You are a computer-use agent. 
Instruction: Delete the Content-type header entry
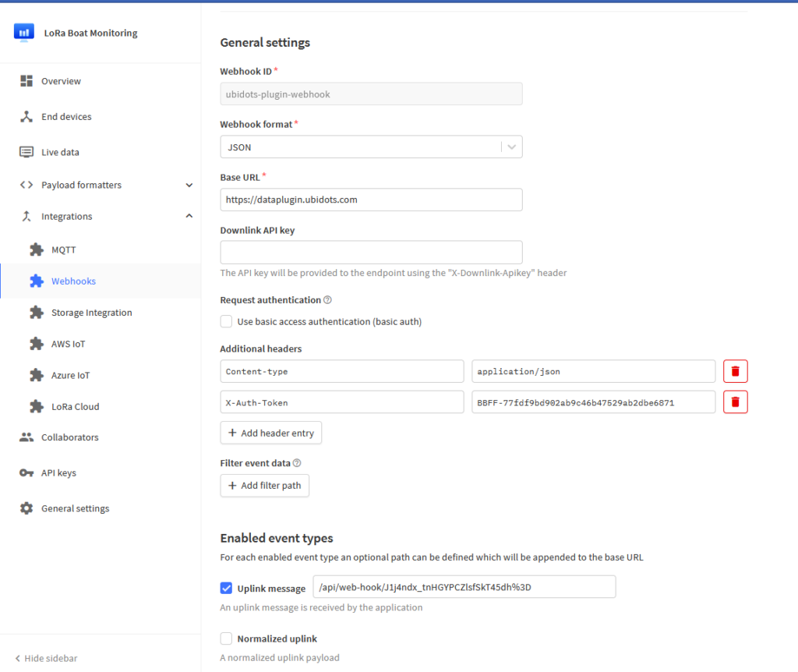[x=735, y=371]
